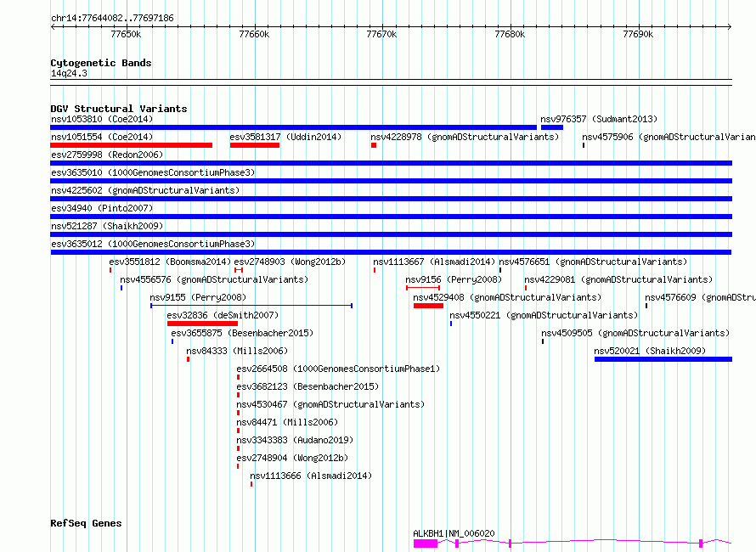The width and height of the screenshot is (756, 552).
Task: Click the 14q24.3 band label
Action: click(69, 73)
